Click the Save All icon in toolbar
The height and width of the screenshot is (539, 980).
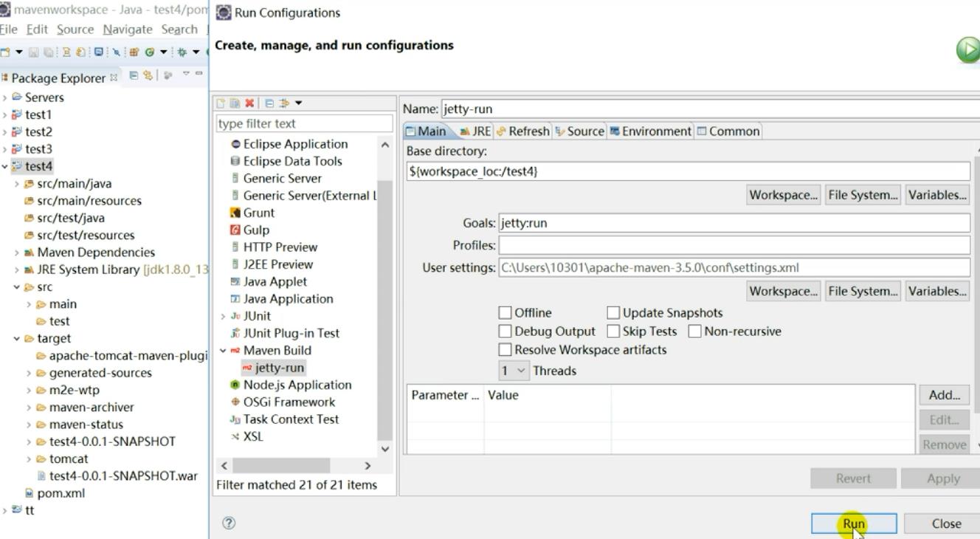[x=49, y=52]
